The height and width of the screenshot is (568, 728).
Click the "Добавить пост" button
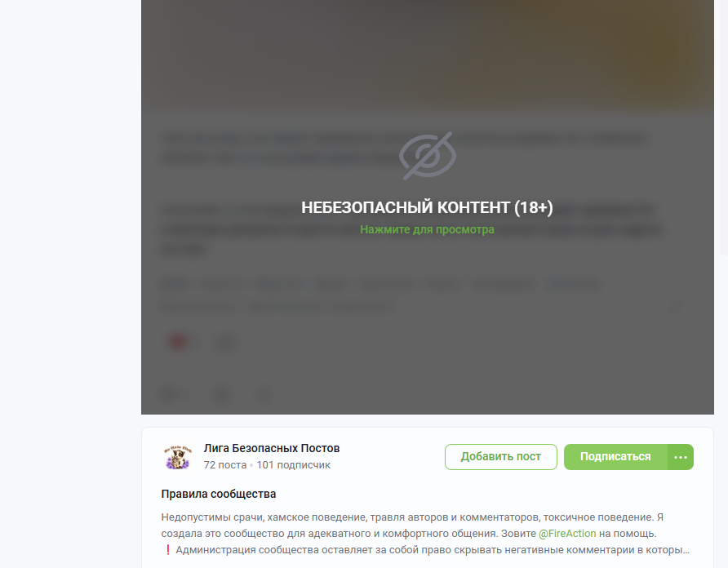pos(500,456)
